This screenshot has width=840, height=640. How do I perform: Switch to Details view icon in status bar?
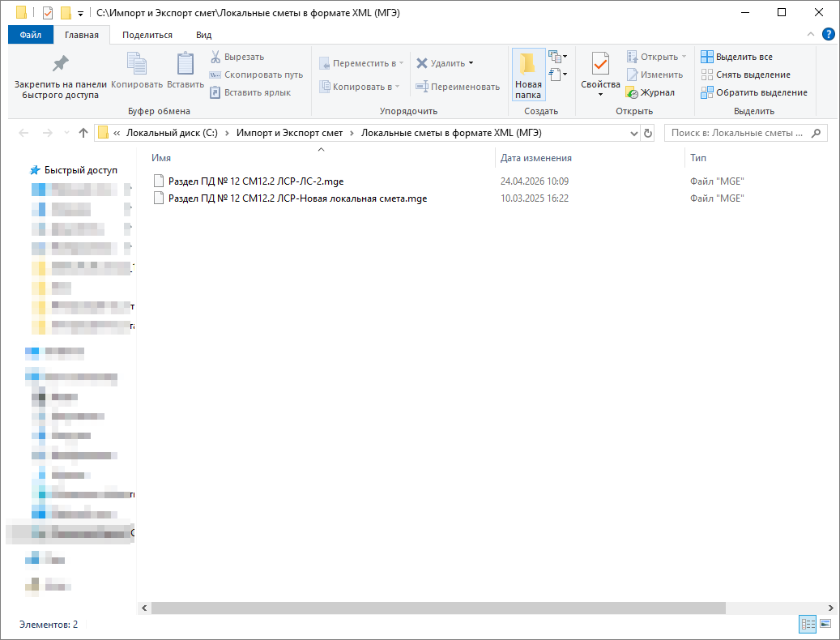coord(808,624)
